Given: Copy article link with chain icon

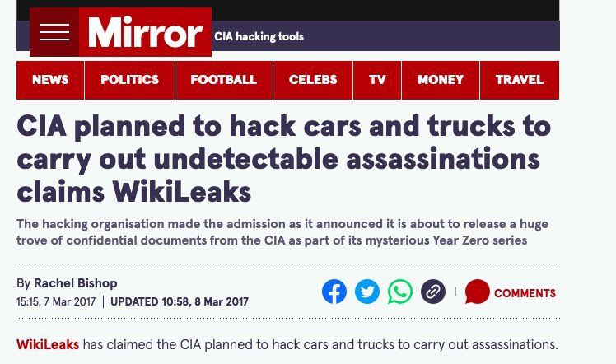Looking at the screenshot, I should point(433,292).
